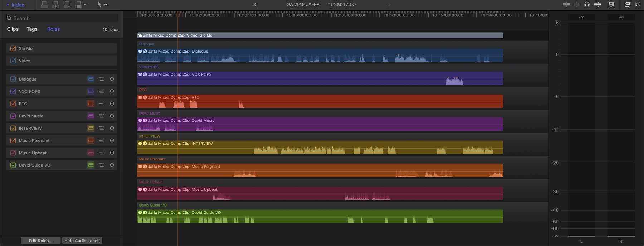644x246 pixels.
Task: Go forward in timeline history
Action: [x=389, y=5]
